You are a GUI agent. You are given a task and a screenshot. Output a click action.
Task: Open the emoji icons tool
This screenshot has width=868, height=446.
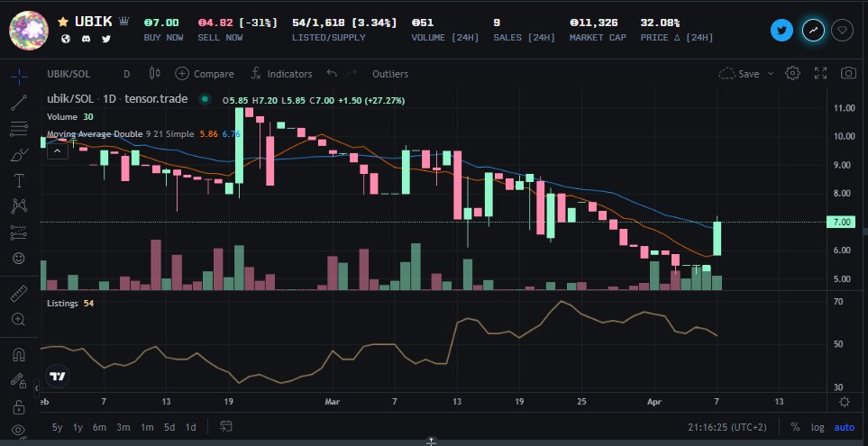[x=19, y=259]
